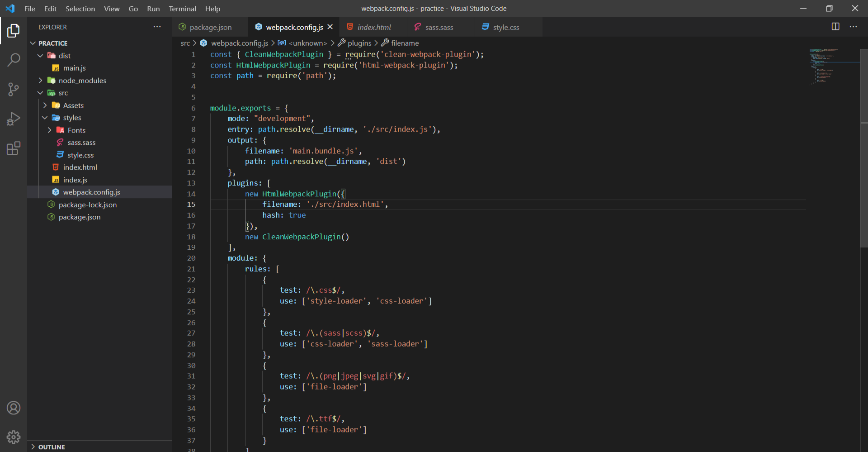The width and height of the screenshot is (868, 452).
Task: Switch to the package.json tab
Action: (x=210, y=27)
